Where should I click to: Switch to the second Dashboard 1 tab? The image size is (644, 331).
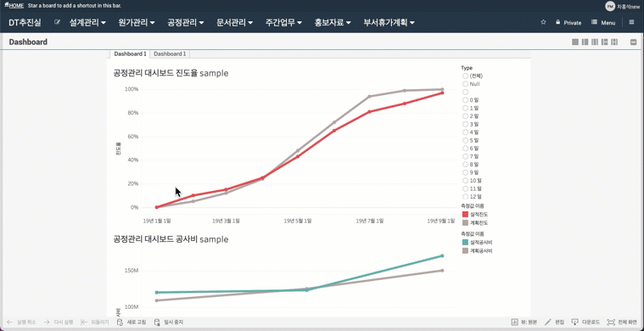point(170,53)
